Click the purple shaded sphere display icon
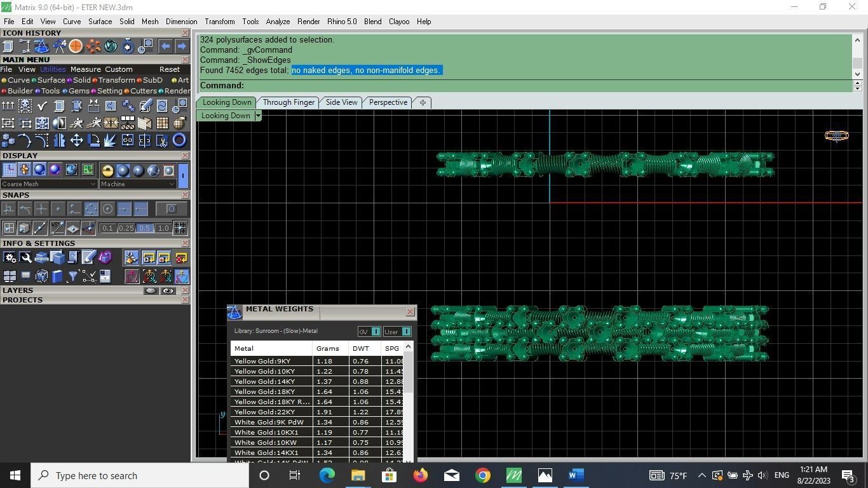This screenshot has width=868, height=488. click(x=55, y=170)
